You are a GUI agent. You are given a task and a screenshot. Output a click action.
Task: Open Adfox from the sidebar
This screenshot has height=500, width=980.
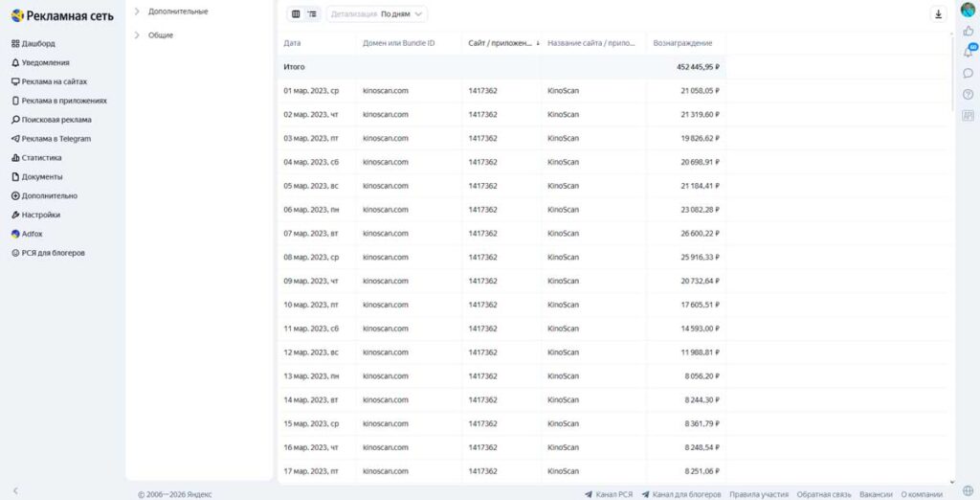(27, 234)
